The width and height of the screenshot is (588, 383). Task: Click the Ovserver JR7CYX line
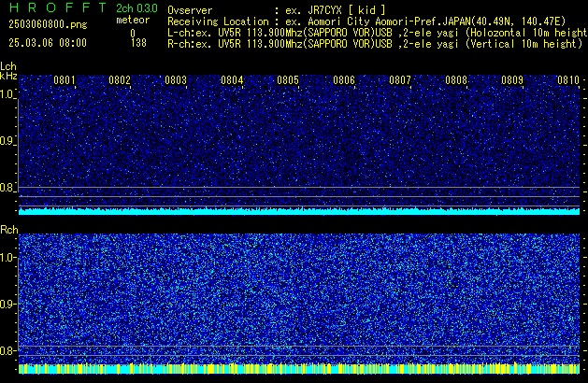click(277, 10)
